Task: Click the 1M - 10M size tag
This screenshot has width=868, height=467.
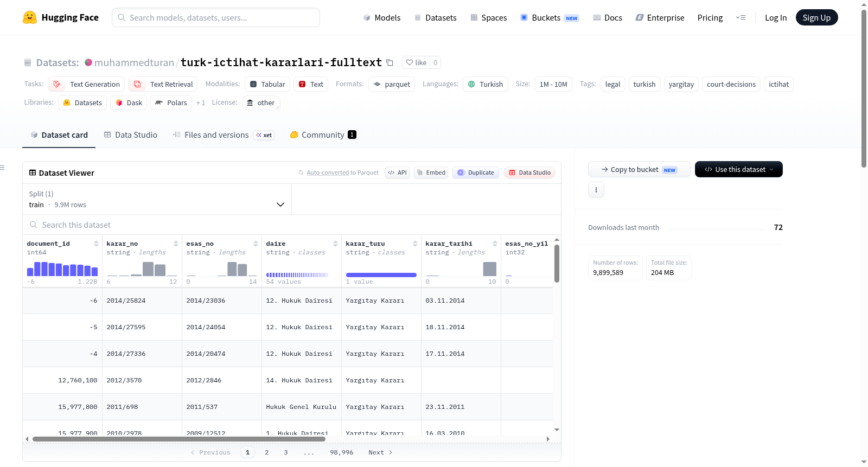Action: [x=553, y=84]
